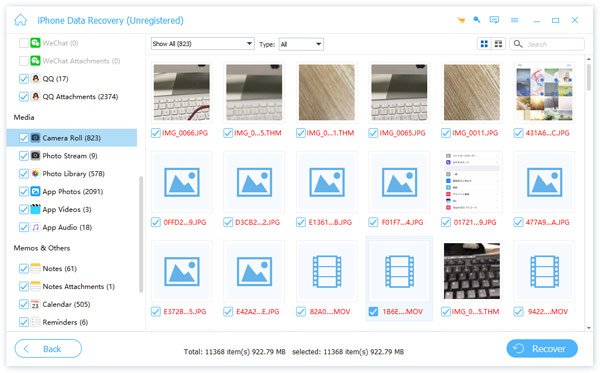Uncheck the 1B6E...MOV file checkbox
Screen dimensions: 600x373
pyautogui.click(x=373, y=311)
